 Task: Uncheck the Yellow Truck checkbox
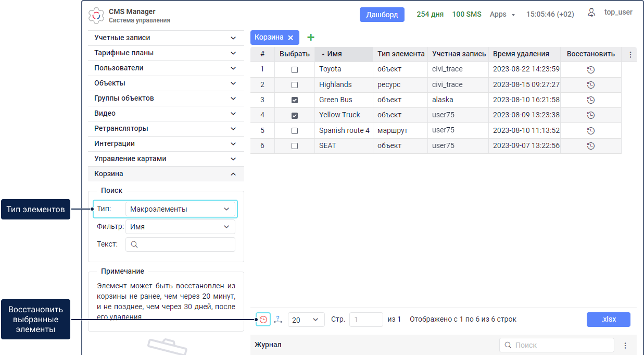coord(295,115)
